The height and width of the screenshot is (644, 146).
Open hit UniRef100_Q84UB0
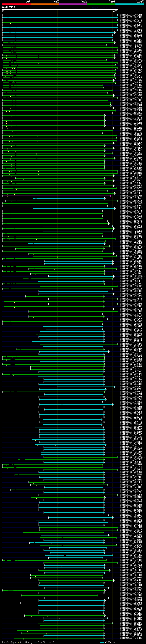point(131,25)
